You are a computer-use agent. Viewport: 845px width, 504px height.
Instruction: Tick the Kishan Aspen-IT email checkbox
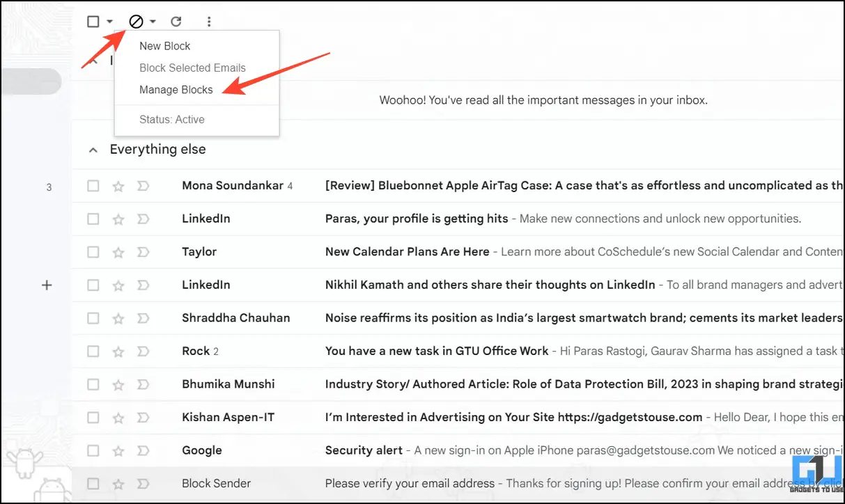click(93, 417)
